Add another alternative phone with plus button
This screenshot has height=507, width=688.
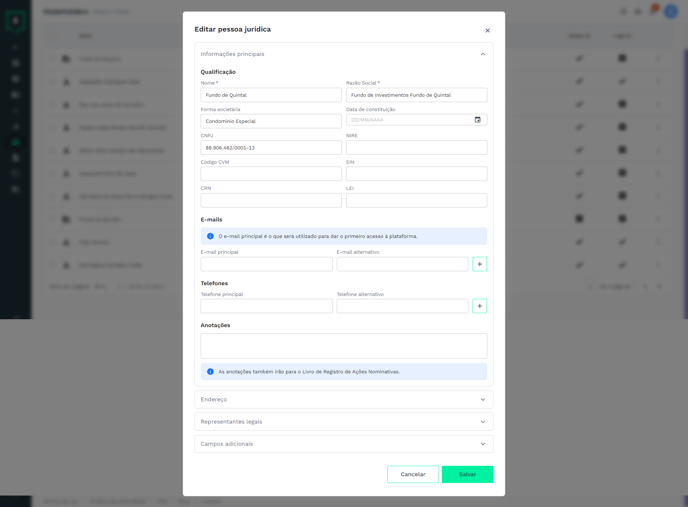tap(479, 306)
